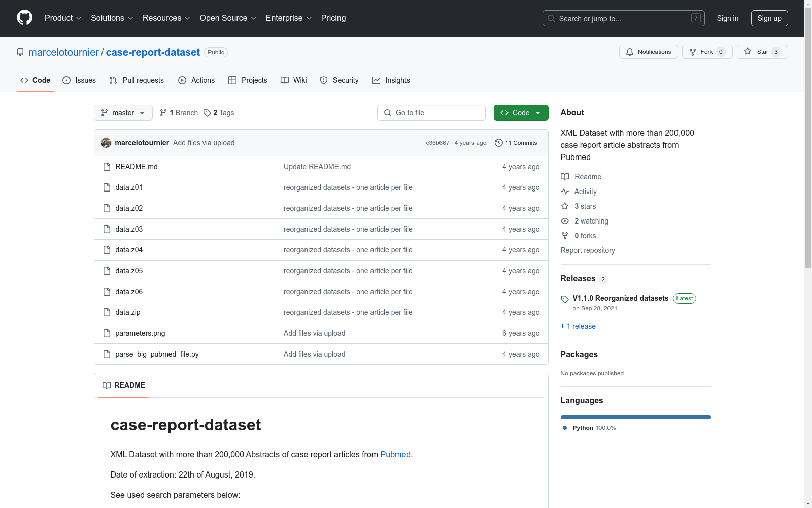
Task: Click the file icon next to README.md
Action: [x=107, y=167]
